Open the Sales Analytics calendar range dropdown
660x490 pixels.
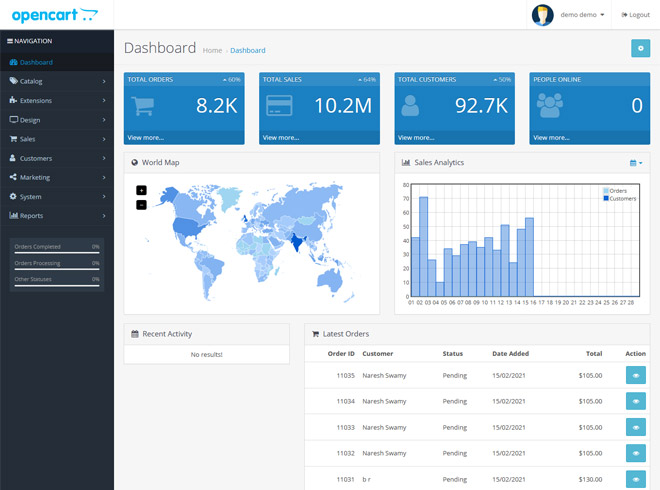636,163
